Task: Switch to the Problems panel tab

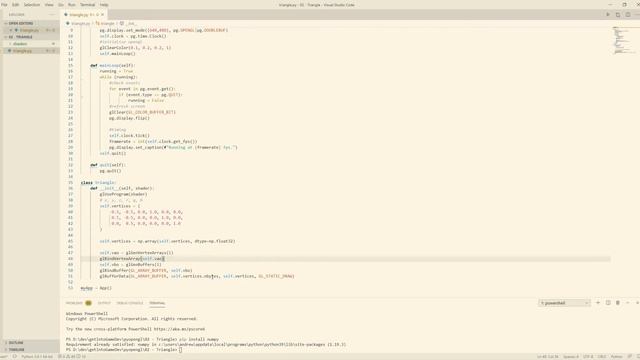Action: point(78,303)
